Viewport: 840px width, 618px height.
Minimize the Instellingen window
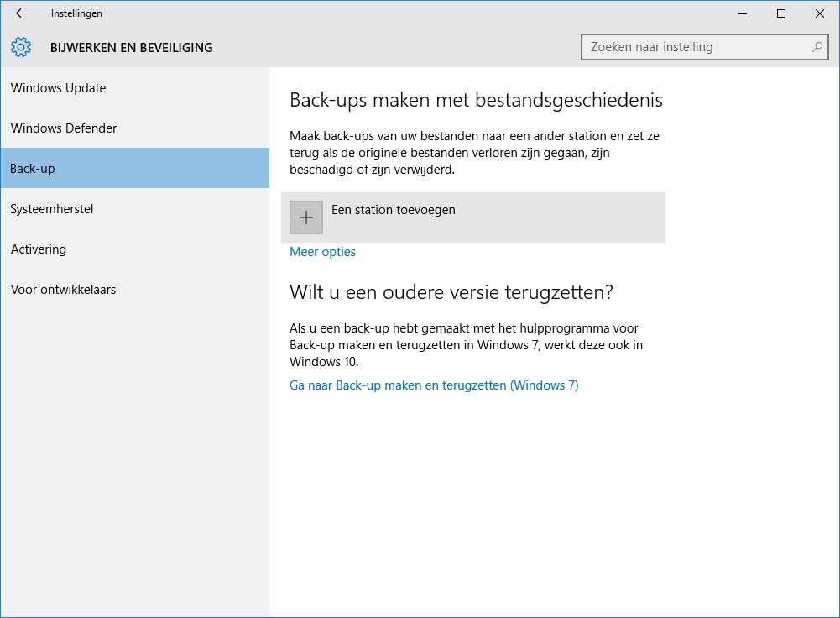(743, 13)
